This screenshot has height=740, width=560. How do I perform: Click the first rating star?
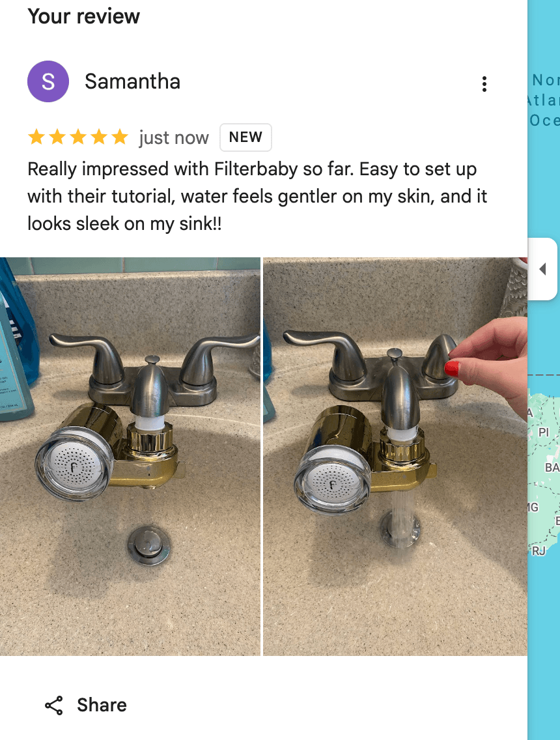pyautogui.click(x=36, y=137)
